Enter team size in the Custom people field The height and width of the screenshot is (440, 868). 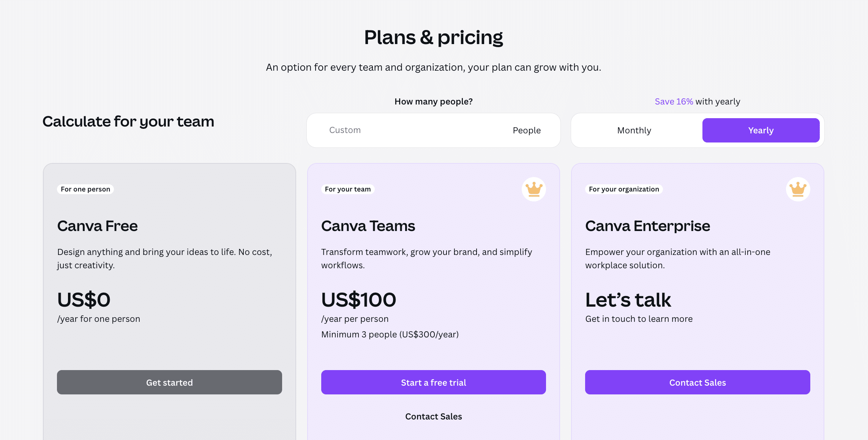click(380, 130)
